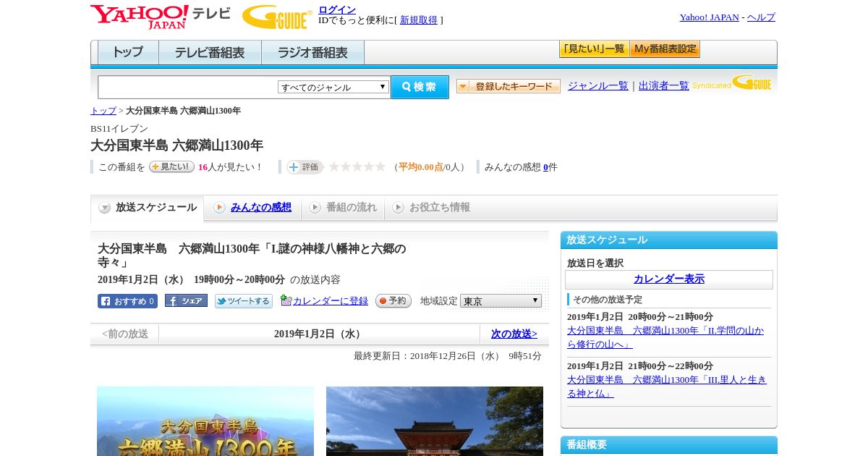Open ジャンル一覧 link

click(598, 85)
